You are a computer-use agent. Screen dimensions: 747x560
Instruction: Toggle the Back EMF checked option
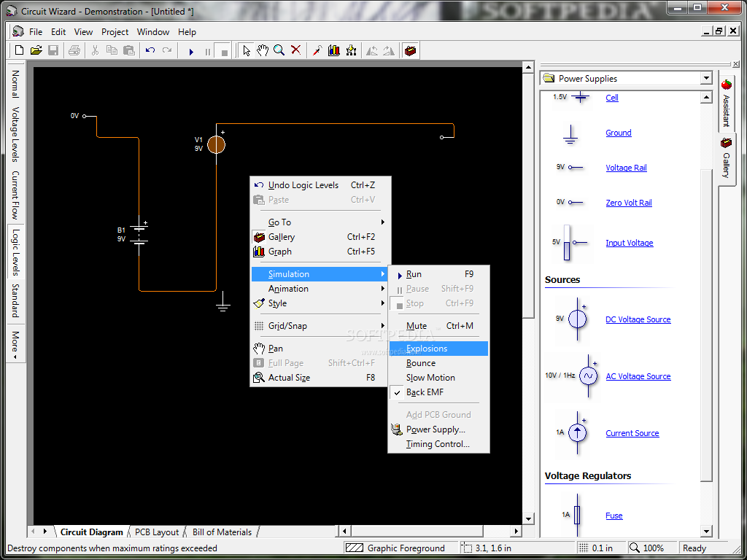[425, 392]
